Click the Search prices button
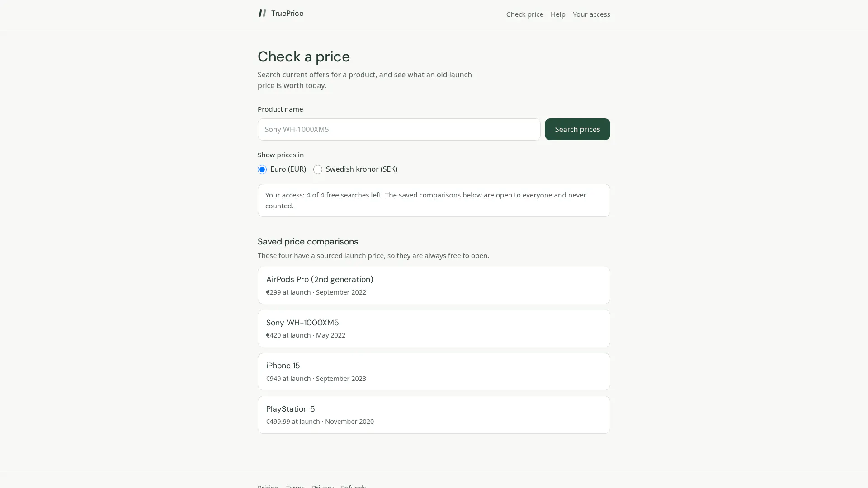Image resolution: width=868 pixels, height=488 pixels. pyautogui.click(x=577, y=129)
